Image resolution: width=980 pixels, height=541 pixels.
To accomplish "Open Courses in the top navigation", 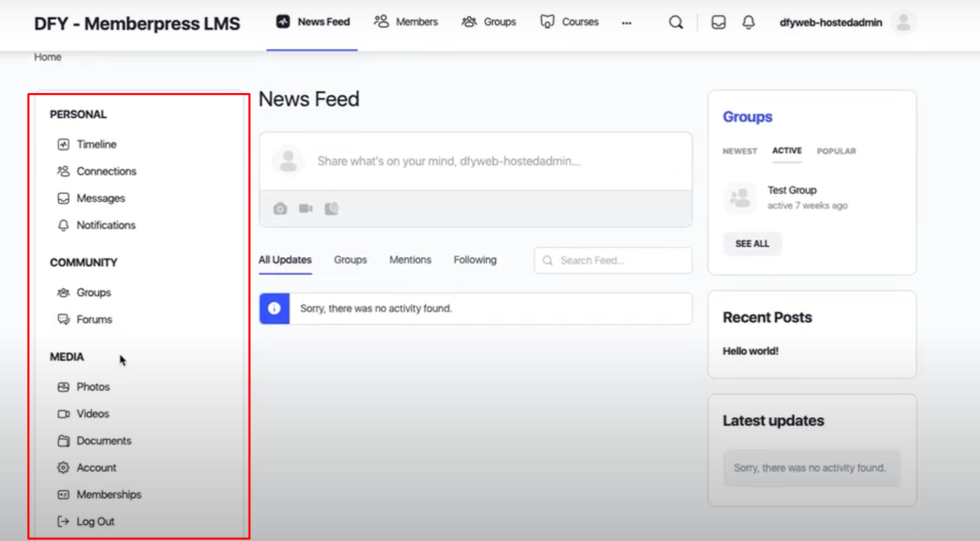I will [569, 22].
